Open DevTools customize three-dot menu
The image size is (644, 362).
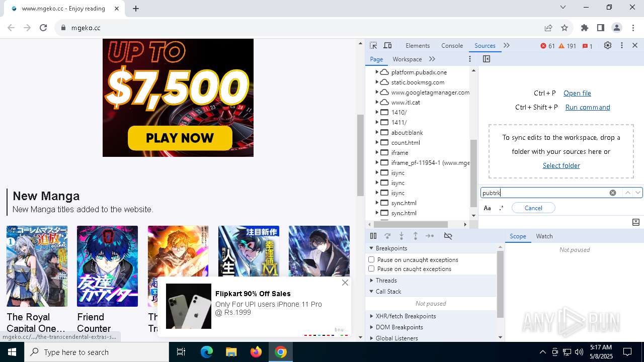click(622, 45)
